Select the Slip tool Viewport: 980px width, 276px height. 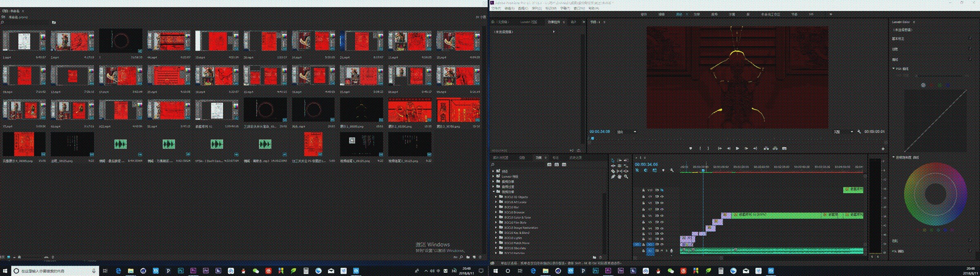(x=620, y=171)
